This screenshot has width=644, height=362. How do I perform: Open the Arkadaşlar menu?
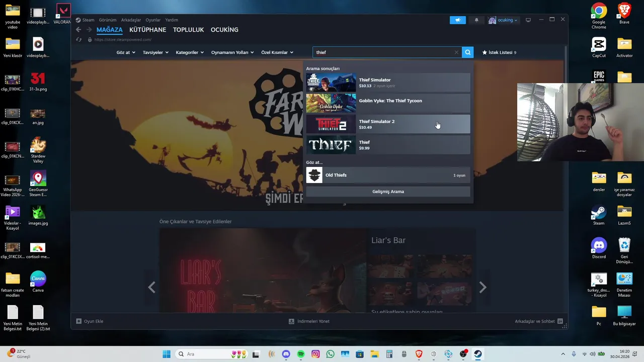click(131, 20)
